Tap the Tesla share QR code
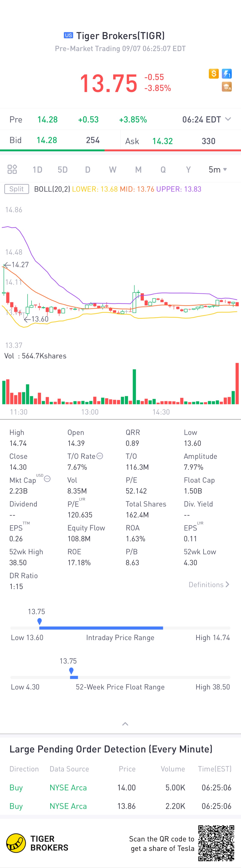 (x=216, y=843)
